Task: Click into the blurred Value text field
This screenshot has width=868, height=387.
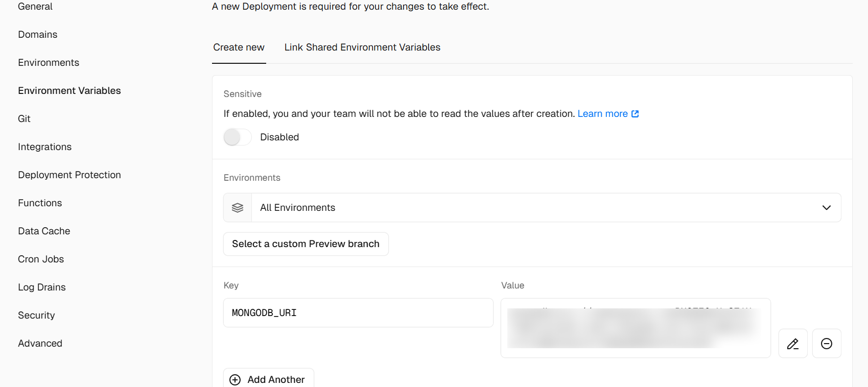Action: tap(635, 328)
